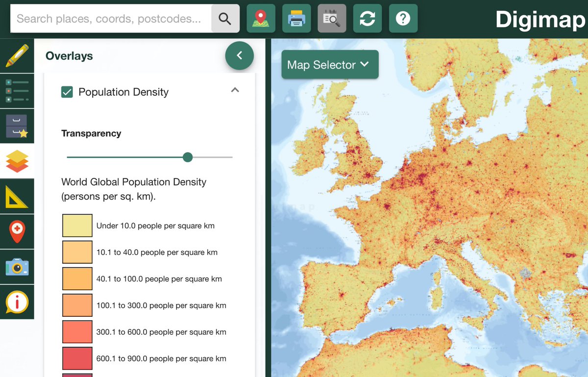Click the Transparency slider handle
The image size is (588, 377).
[188, 157]
